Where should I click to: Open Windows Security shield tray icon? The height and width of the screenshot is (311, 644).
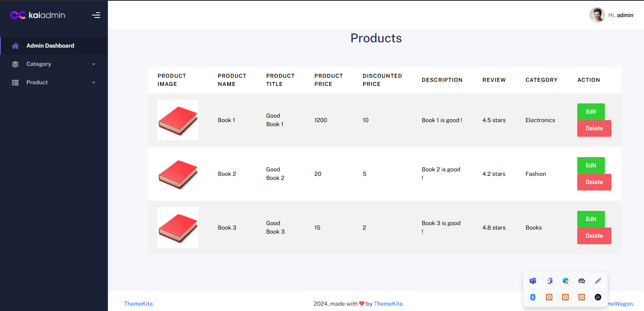pos(565,281)
